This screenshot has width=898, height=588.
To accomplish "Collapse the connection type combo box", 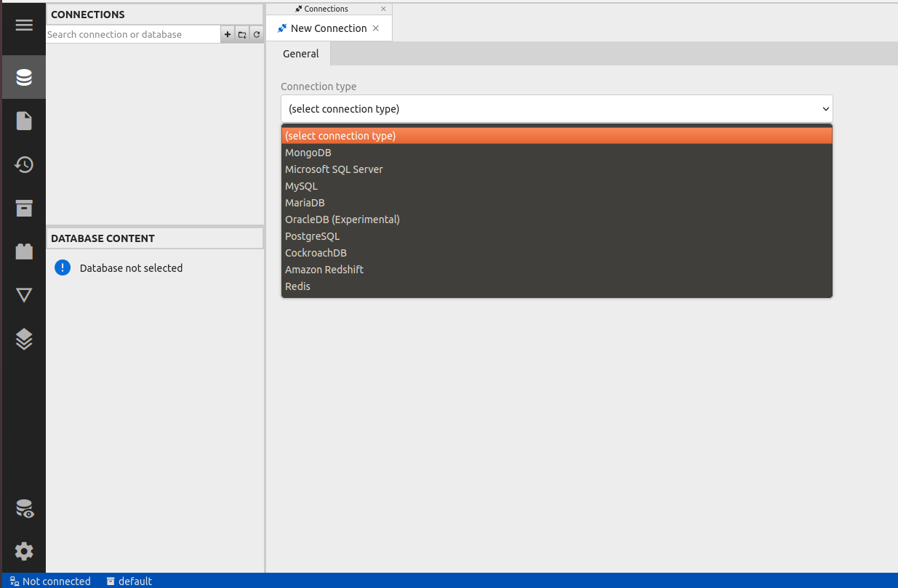I will (x=556, y=109).
